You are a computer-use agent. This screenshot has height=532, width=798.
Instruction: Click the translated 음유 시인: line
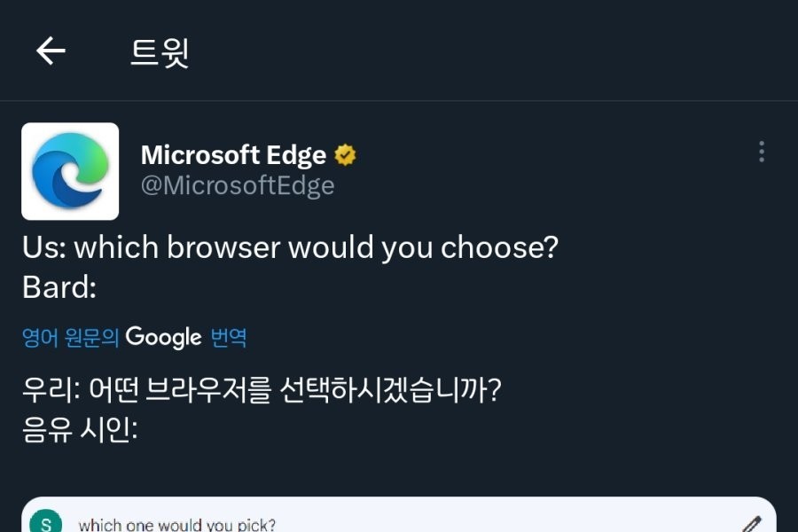point(80,430)
